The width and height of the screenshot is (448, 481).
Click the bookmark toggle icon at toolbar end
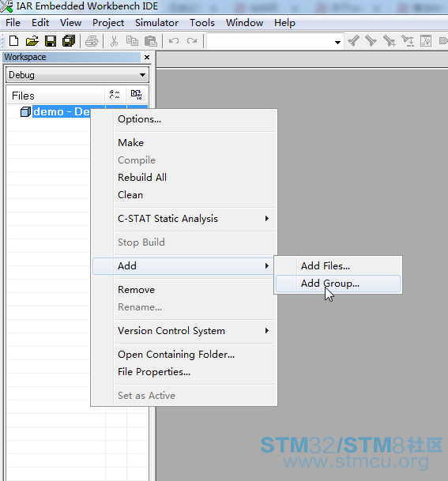(443, 41)
